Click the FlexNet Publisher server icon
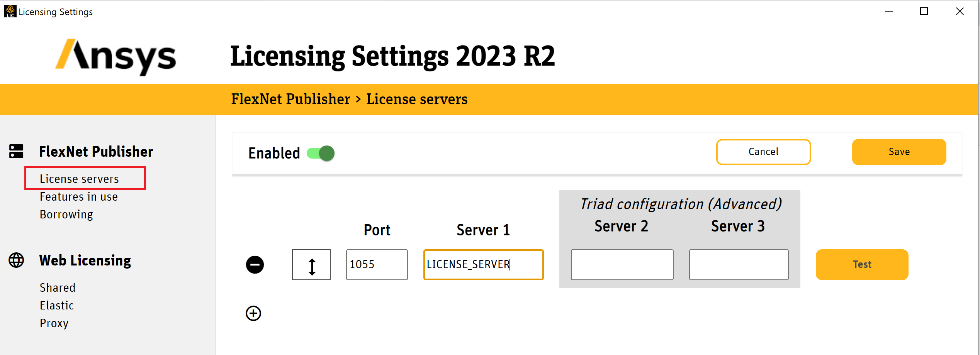The width and height of the screenshot is (980, 355). [16, 151]
